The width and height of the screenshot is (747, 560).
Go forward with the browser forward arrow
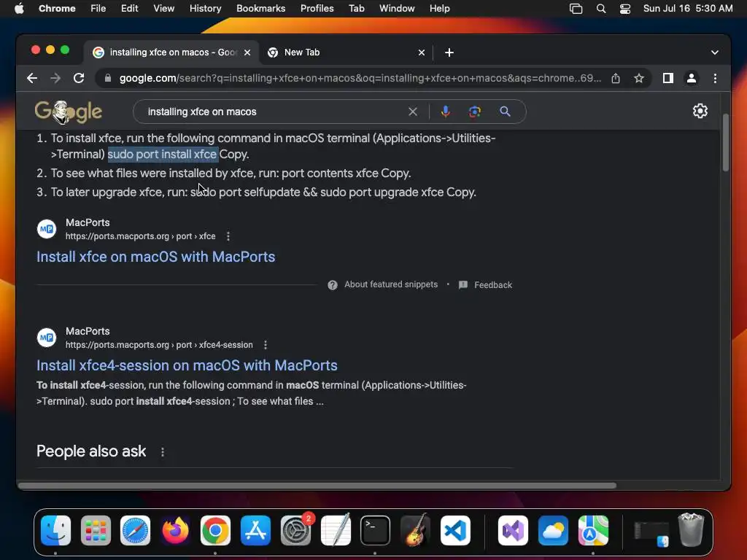tap(55, 78)
